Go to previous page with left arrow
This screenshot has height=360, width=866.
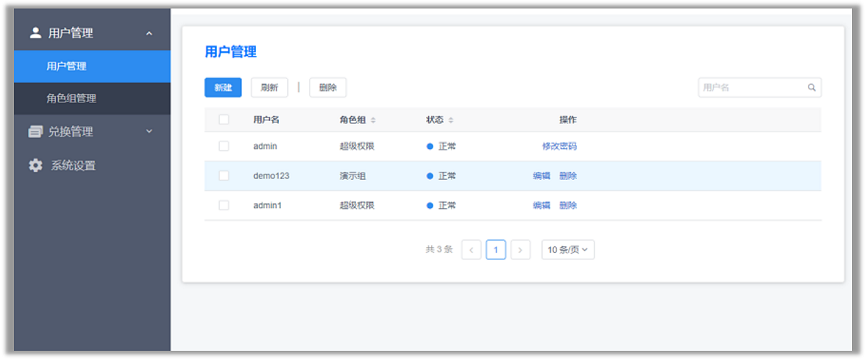[x=471, y=250]
